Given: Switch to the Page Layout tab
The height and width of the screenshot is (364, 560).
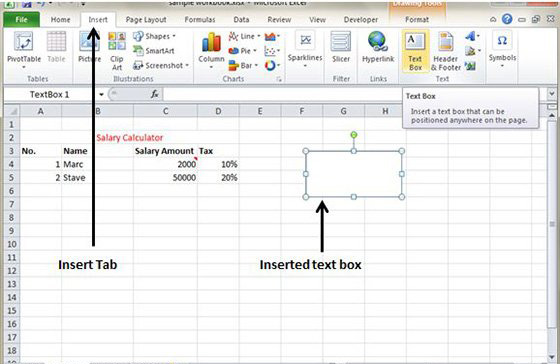Looking at the screenshot, I should (146, 20).
